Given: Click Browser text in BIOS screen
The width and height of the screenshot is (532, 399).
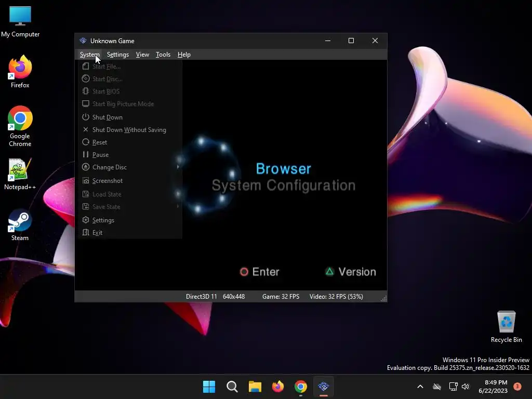Looking at the screenshot, I should click(x=283, y=169).
